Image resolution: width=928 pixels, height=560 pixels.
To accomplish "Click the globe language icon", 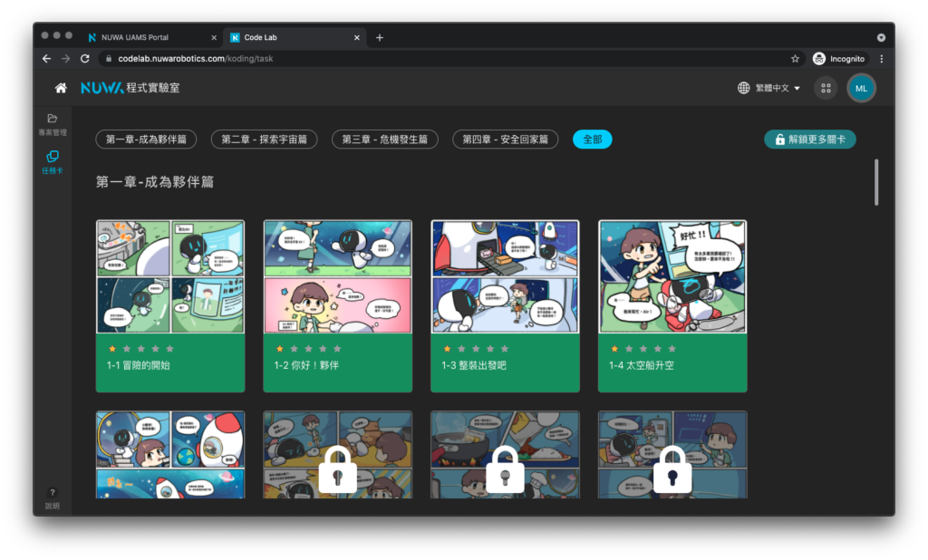I will tap(743, 88).
